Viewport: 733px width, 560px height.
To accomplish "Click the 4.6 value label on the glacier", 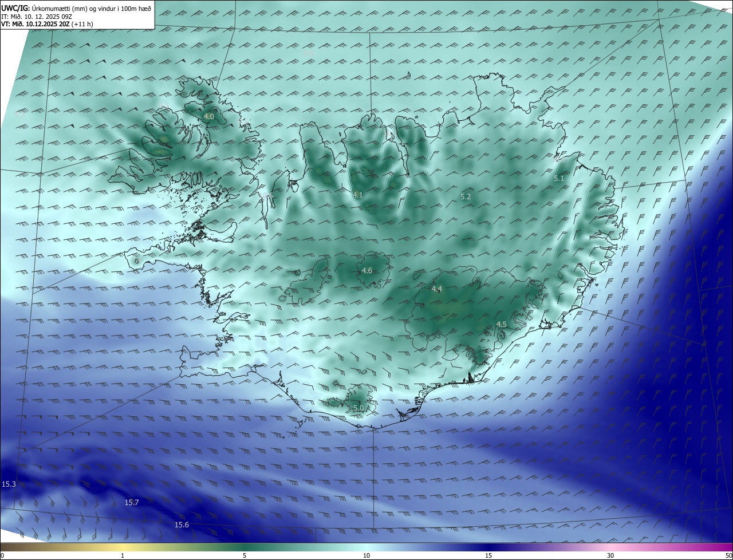I will (367, 270).
